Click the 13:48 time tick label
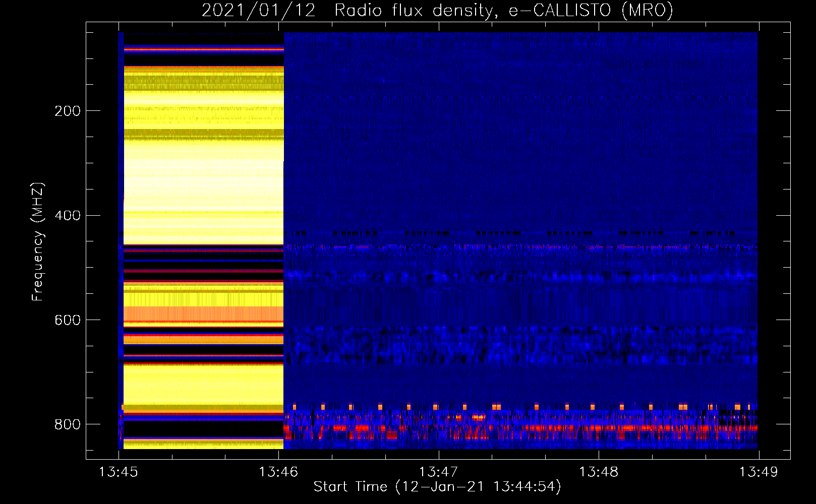Viewport: 816px width, 504px height. (599, 472)
